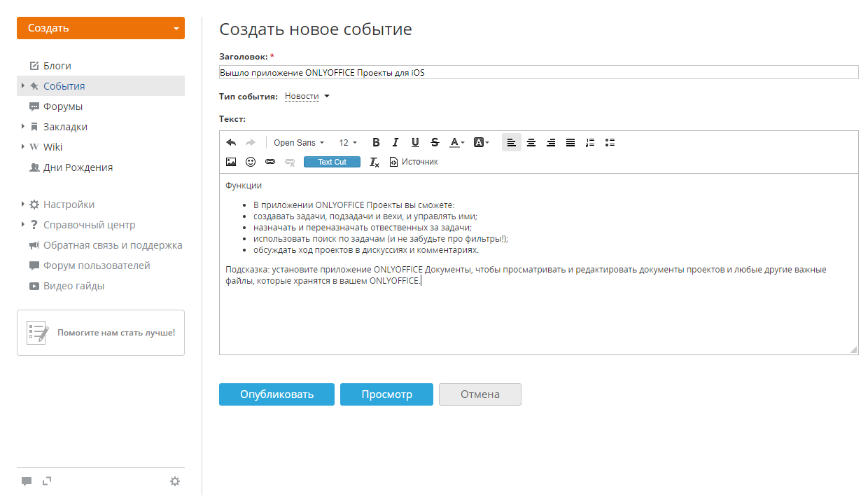Open Обратная связь и поддержка
Viewport: 868px width, 496px height.
pyautogui.click(x=113, y=245)
